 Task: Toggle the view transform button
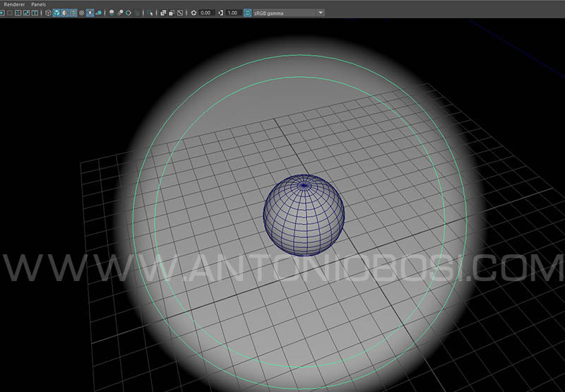click(x=248, y=13)
